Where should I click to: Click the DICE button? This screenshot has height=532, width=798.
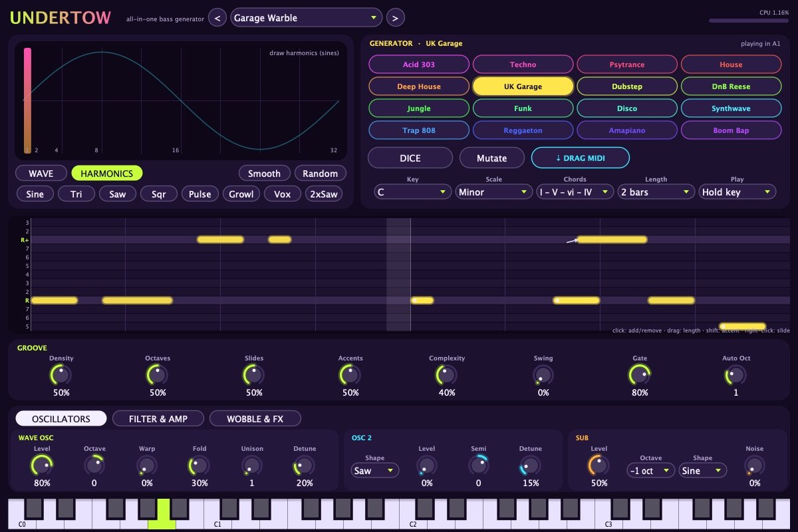(410, 158)
